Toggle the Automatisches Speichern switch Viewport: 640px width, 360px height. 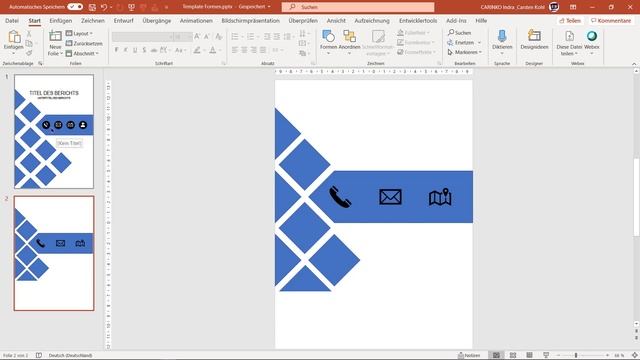coord(75,7)
